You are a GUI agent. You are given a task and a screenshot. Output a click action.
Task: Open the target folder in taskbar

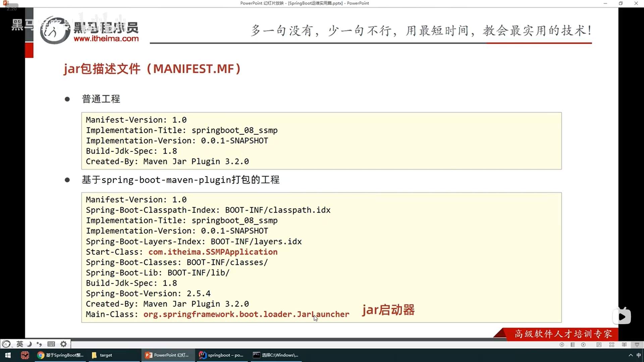(114, 355)
